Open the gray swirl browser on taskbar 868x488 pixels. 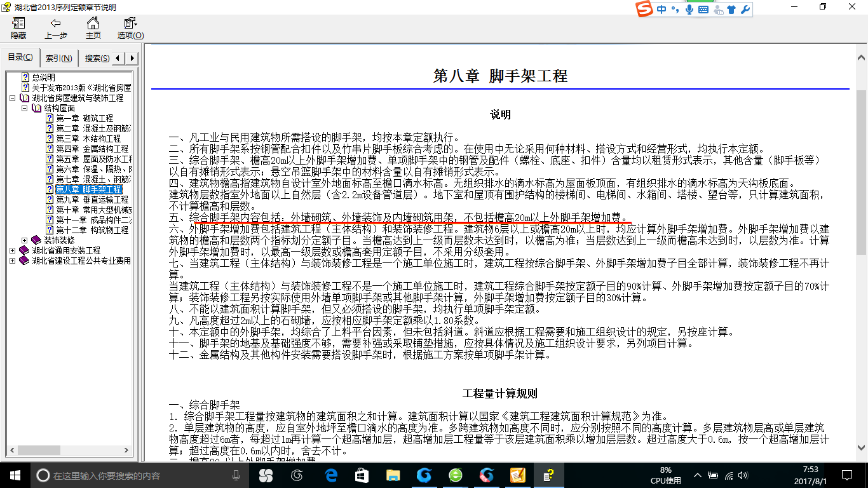click(x=297, y=475)
